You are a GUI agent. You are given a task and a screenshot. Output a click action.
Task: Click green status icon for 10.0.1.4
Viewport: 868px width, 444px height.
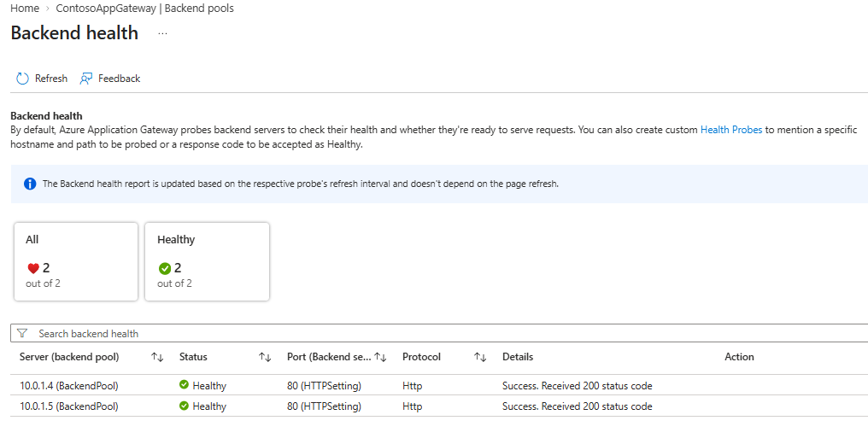(184, 385)
